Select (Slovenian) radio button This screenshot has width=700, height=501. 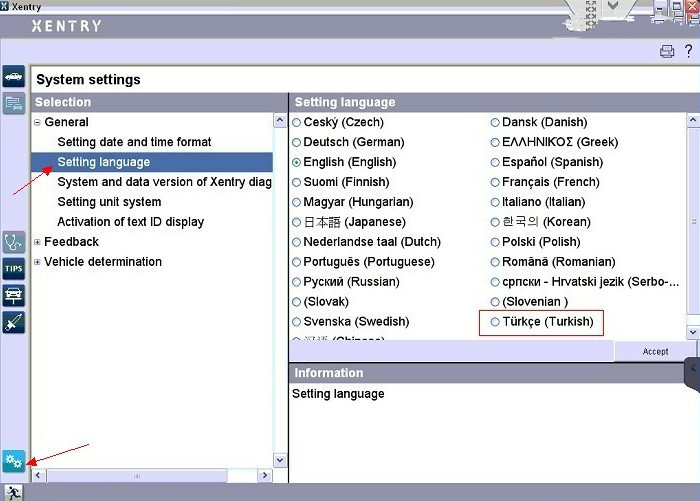[495, 302]
